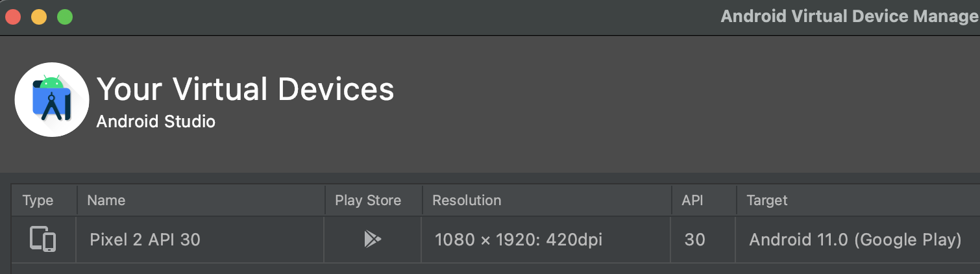Click the Android Virtual Device Manager title bar

[x=850, y=16]
